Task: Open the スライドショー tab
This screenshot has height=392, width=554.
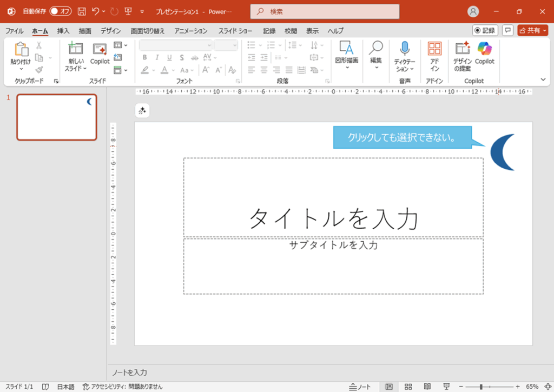Action: [235, 31]
